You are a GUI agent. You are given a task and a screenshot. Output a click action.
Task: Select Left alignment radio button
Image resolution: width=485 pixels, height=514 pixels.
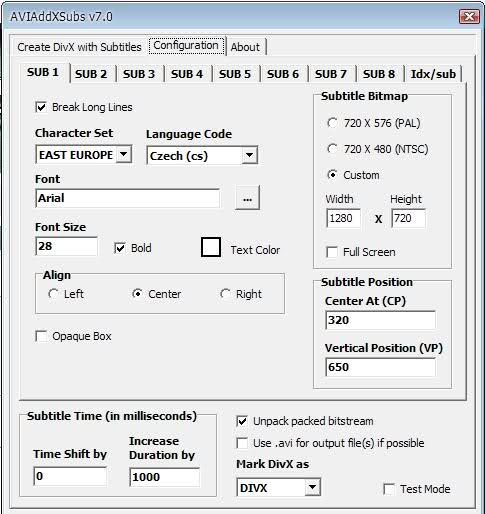[x=53, y=294]
